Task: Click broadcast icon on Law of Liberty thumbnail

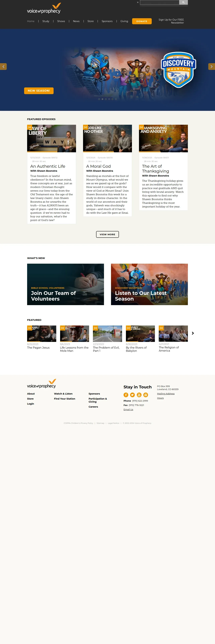Action: tap(29, 127)
